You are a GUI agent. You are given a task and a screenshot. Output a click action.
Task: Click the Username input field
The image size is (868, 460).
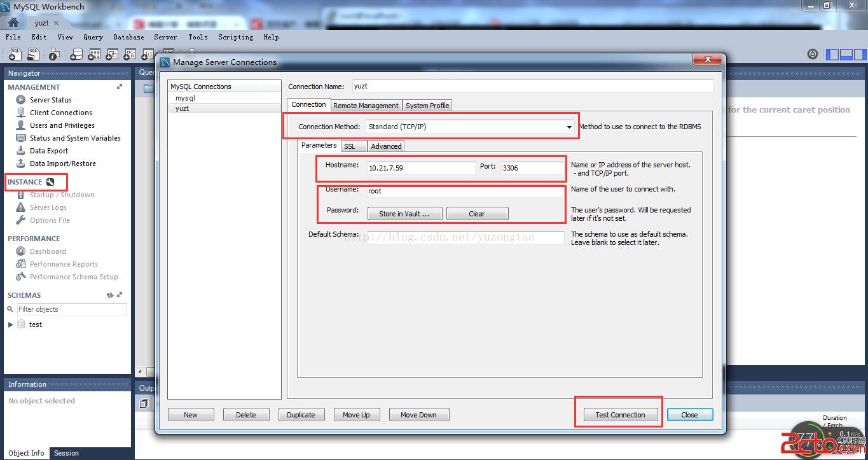click(465, 191)
